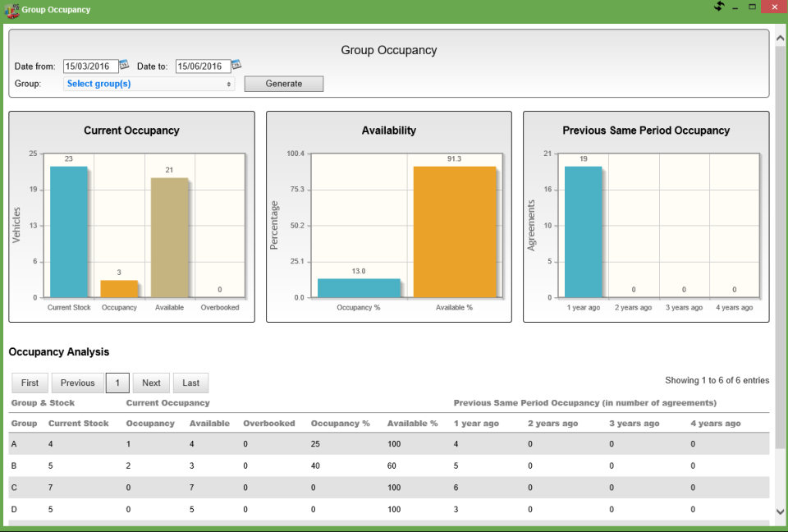Click the orange Available % bar
The image size is (788, 532).
click(x=455, y=232)
